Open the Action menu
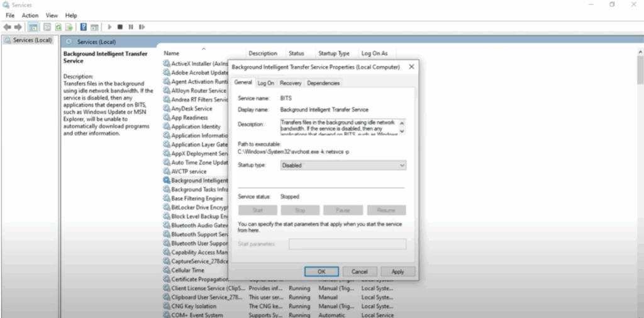The height and width of the screenshot is (318, 644). [x=30, y=15]
